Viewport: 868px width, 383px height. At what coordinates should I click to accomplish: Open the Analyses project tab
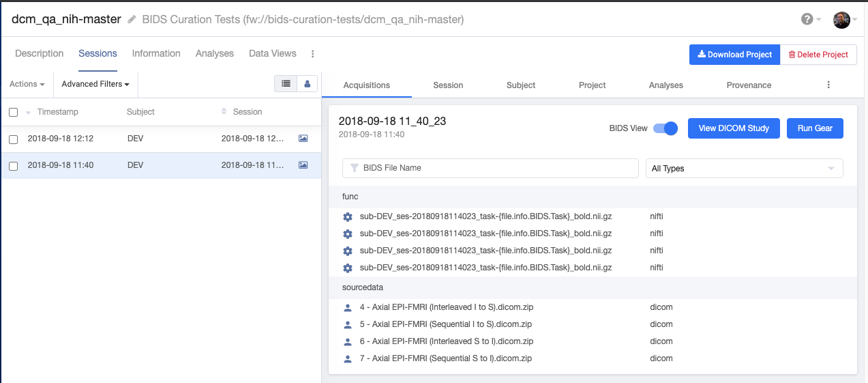click(215, 53)
